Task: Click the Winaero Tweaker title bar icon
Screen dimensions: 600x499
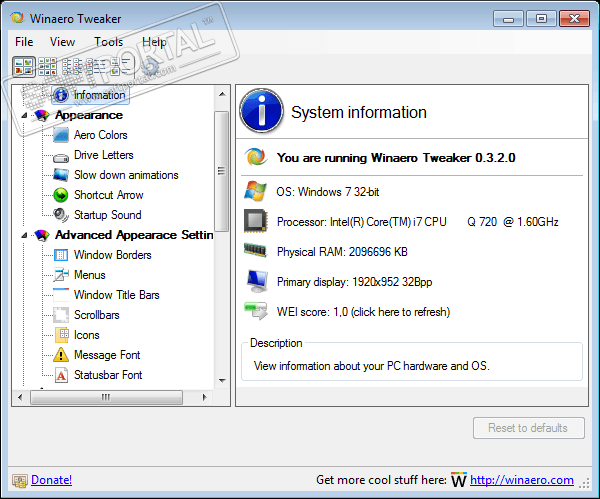Action: click(x=17, y=18)
